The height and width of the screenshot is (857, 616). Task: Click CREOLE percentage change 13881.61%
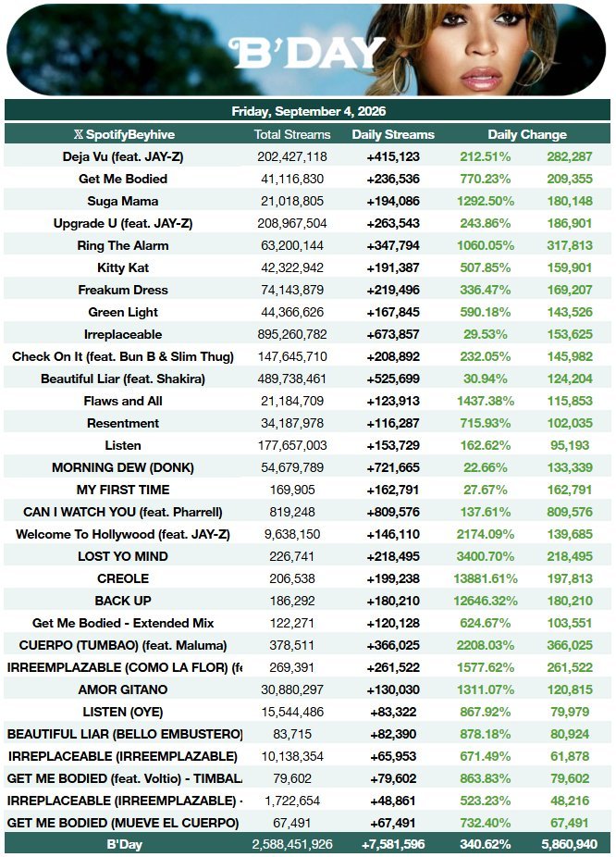pyautogui.click(x=486, y=578)
